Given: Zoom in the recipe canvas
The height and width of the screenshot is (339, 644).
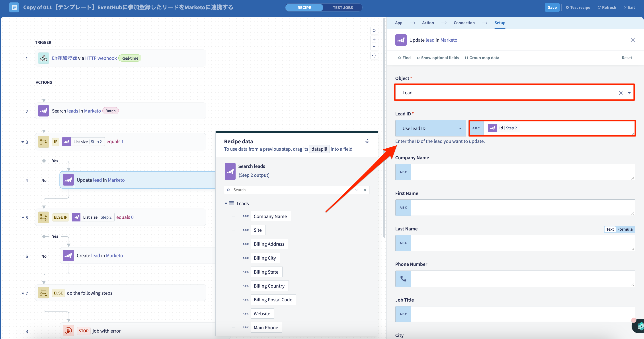Looking at the screenshot, I should click(374, 39).
